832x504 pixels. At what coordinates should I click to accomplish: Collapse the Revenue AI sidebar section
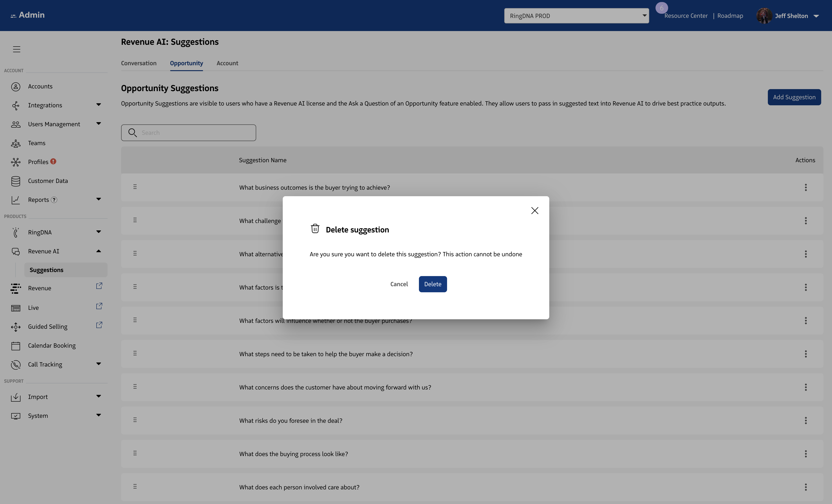[98, 251]
